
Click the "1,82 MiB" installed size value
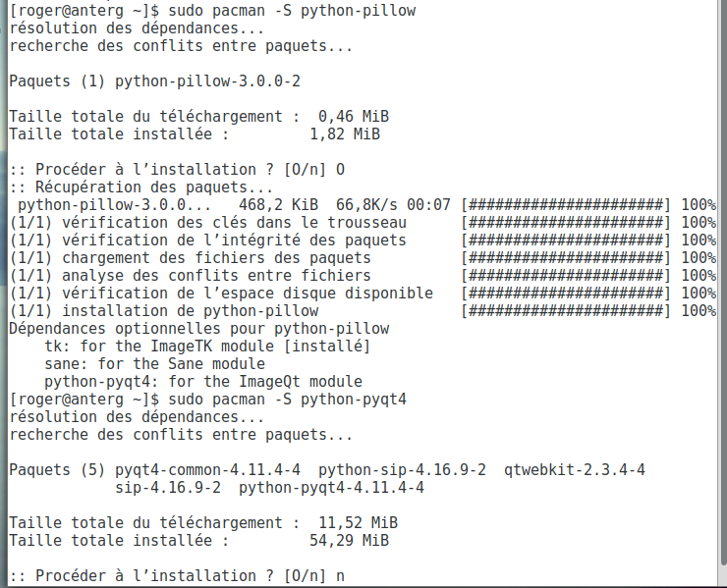345,134
